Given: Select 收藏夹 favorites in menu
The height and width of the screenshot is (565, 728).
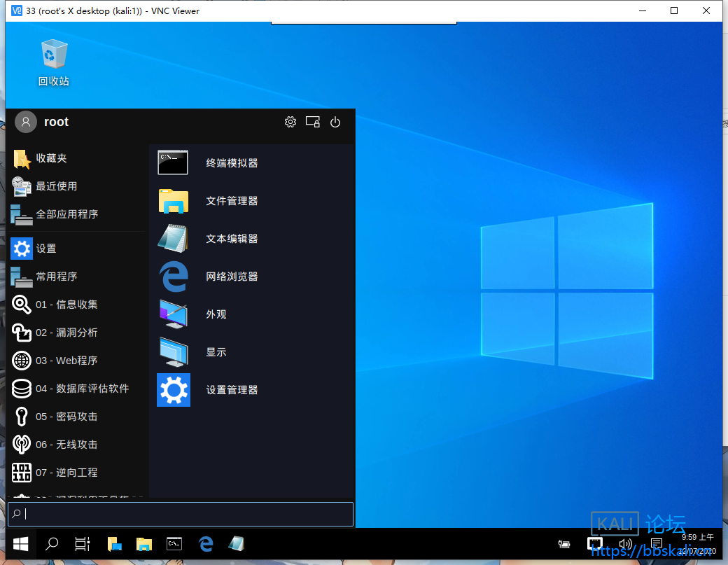Looking at the screenshot, I should (51, 158).
